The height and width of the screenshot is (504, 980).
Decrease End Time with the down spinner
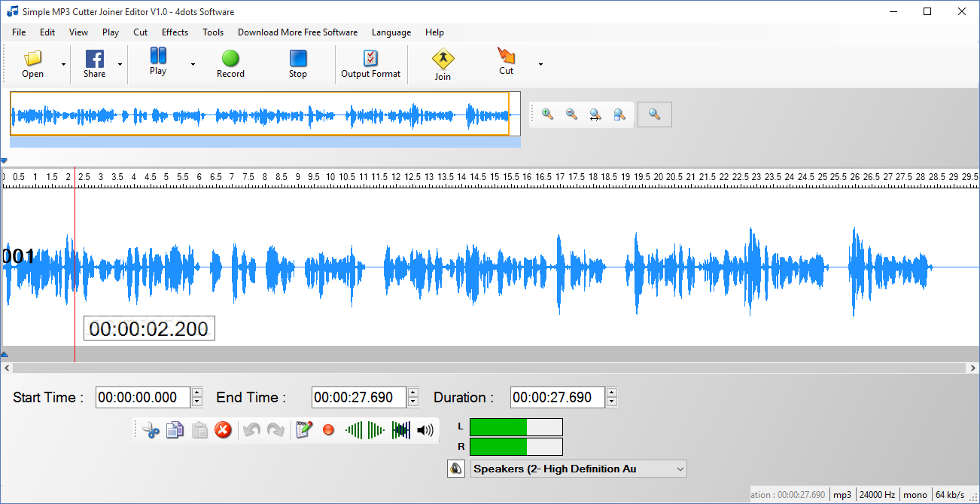click(x=413, y=402)
